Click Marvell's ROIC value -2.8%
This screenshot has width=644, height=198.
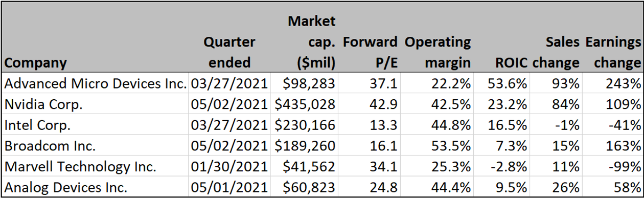pyautogui.click(x=501, y=166)
